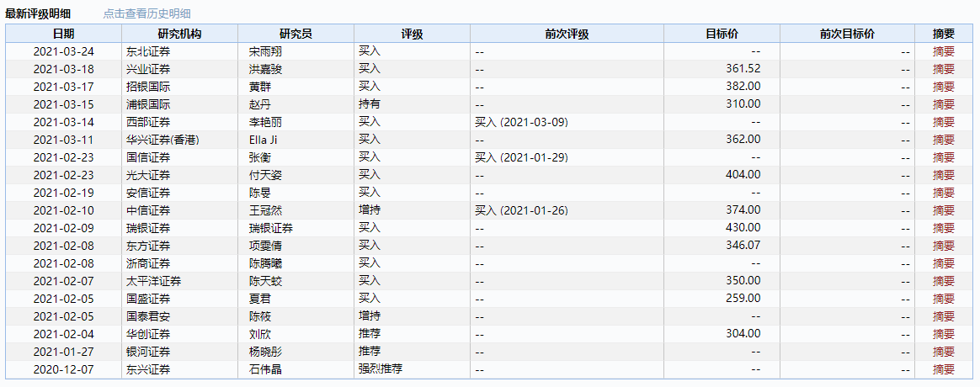The image size is (980, 387).
Task: Select the 最新评级明细 heading
Action: (x=38, y=13)
